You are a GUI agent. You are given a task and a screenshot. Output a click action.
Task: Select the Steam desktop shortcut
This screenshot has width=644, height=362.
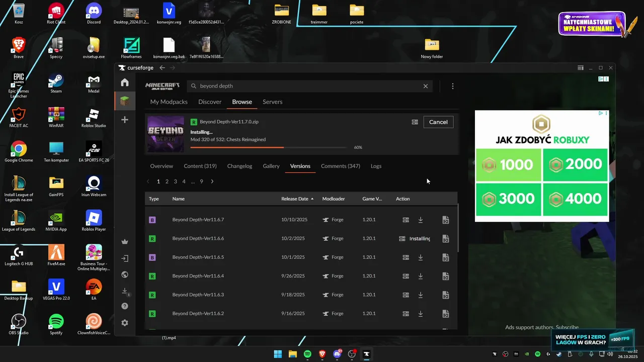[x=56, y=83]
